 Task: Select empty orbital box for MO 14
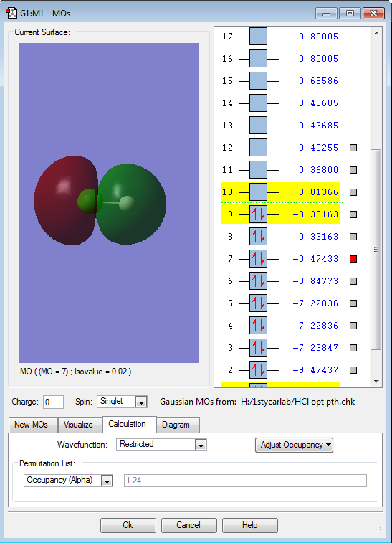click(258, 103)
